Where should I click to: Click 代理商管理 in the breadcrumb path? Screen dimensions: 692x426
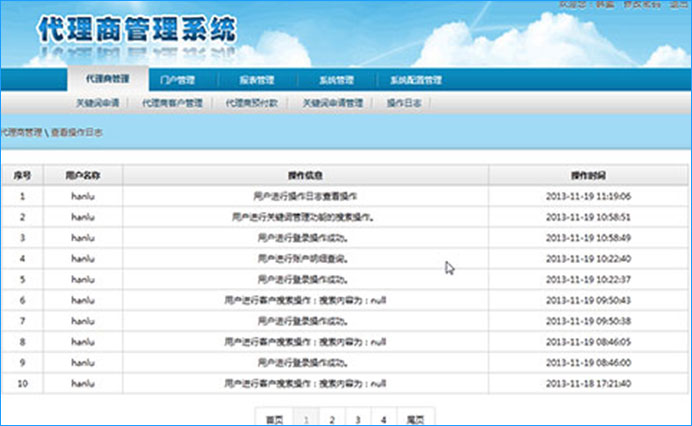point(22,132)
